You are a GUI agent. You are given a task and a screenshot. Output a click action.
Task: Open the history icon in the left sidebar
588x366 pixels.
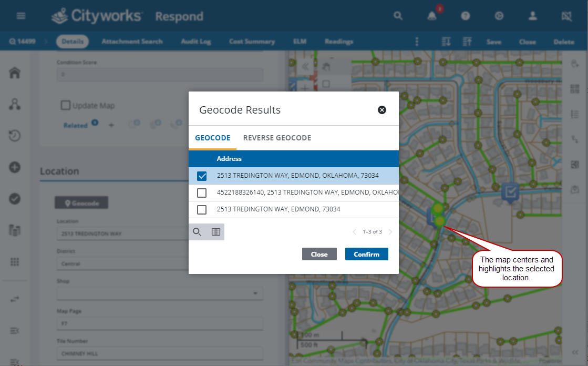point(14,136)
